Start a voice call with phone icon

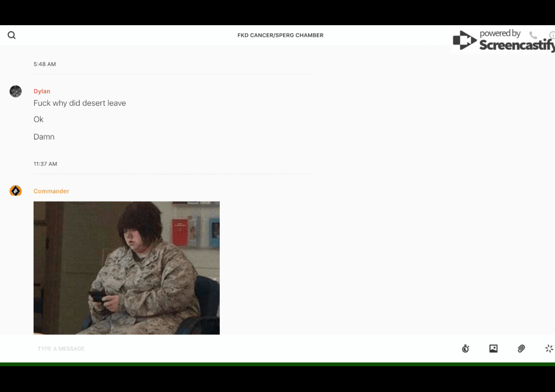533,35
